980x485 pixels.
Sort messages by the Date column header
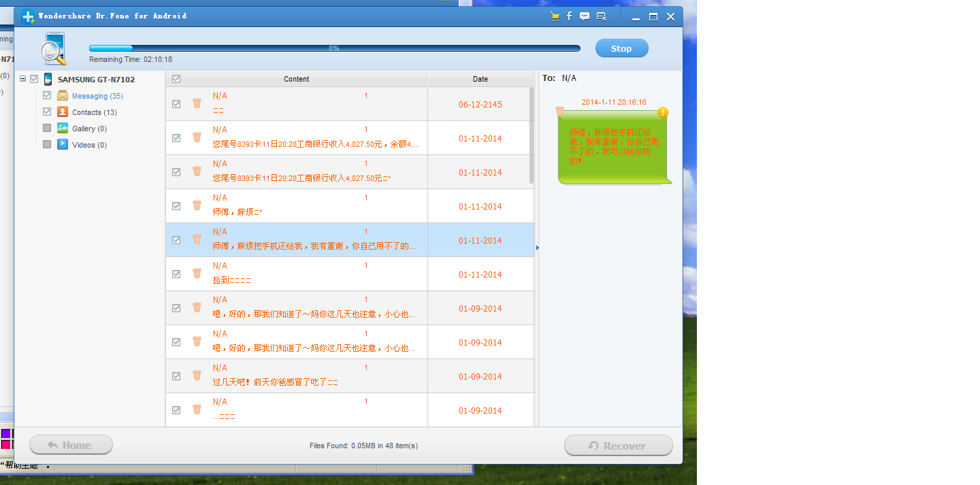[480, 79]
